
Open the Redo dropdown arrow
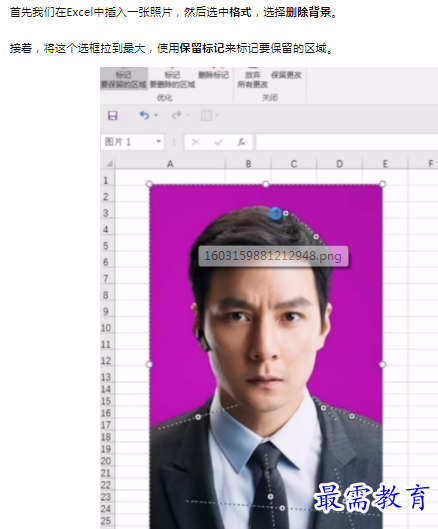(x=188, y=115)
